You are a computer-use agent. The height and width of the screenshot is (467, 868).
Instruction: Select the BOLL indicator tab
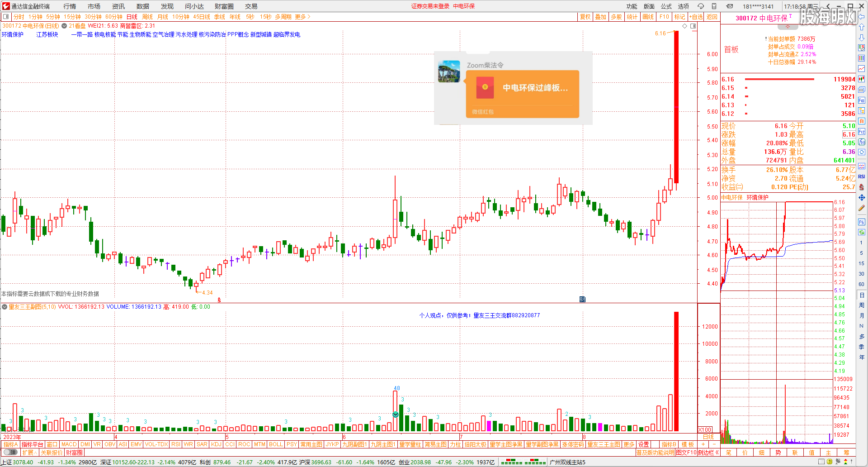(x=276, y=444)
